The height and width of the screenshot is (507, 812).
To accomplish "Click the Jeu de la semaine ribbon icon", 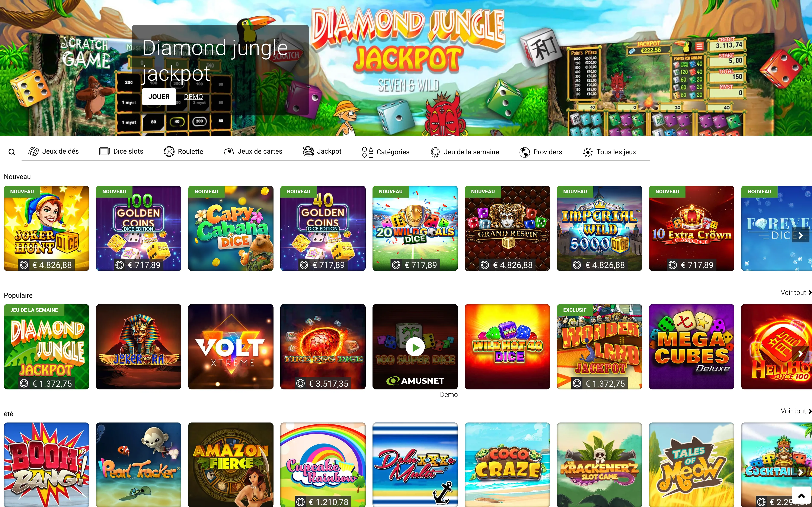I will click(435, 152).
